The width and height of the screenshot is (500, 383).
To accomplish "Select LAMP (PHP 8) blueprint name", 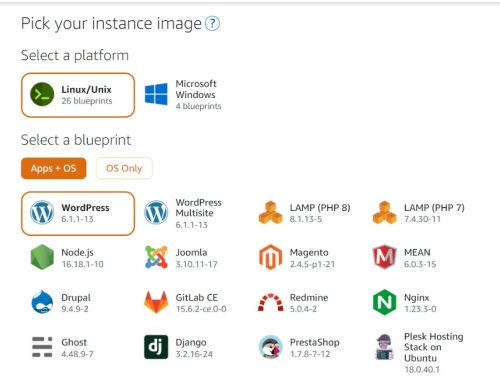I will click(x=320, y=208).
